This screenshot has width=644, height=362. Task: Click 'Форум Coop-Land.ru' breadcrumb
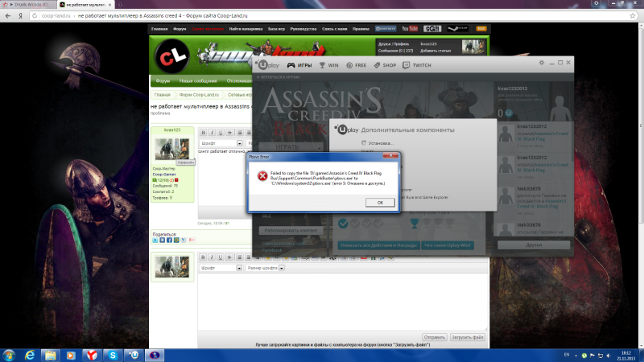point(199,95)
